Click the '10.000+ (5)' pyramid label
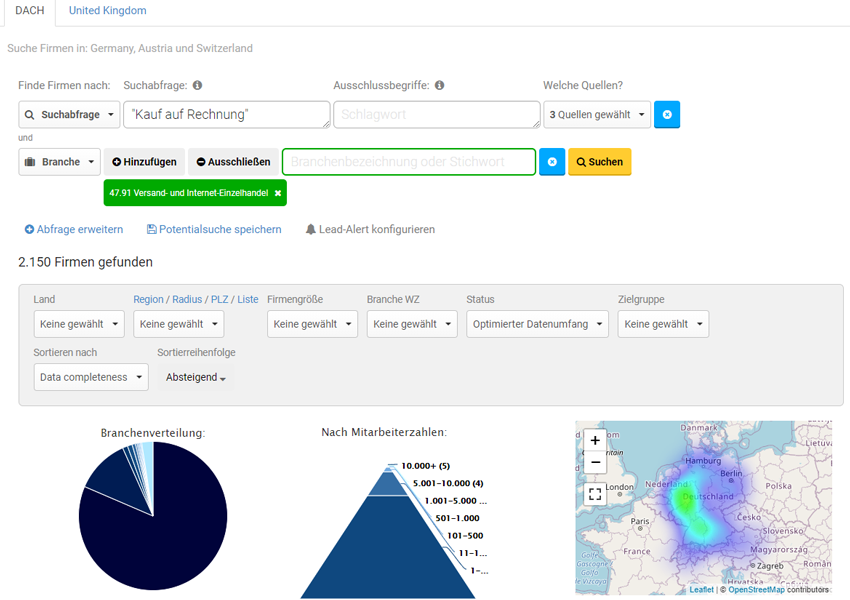Image resolution: width=850 pixels, height=600 pixels. click(x=426, y=466)
